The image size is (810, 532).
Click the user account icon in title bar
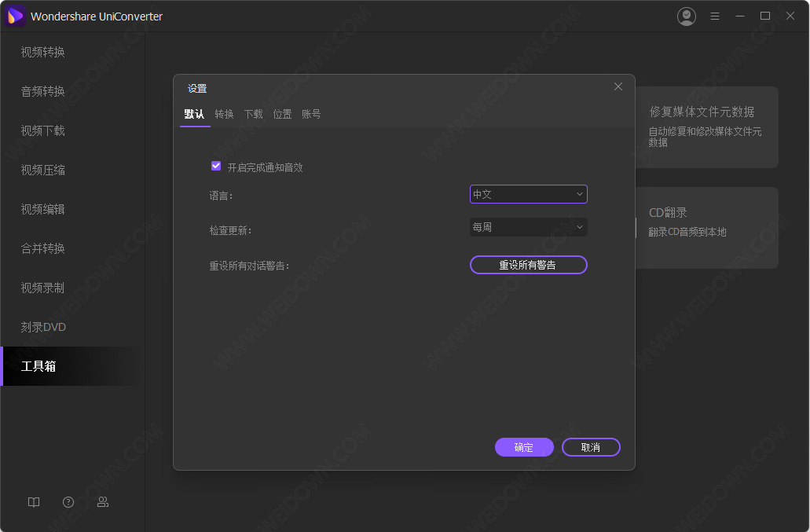[x=687, y=16]
